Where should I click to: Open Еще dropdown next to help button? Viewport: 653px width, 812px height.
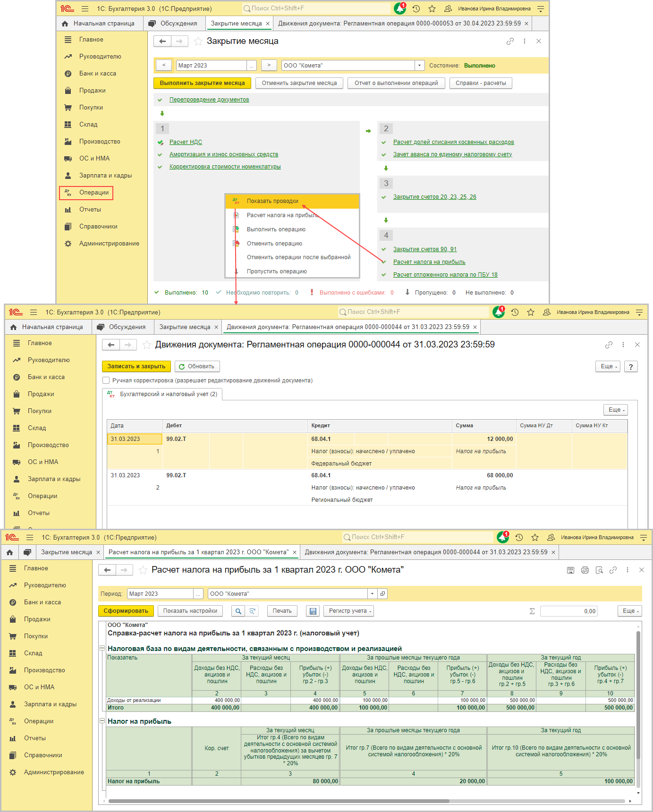tap(609, 367)
